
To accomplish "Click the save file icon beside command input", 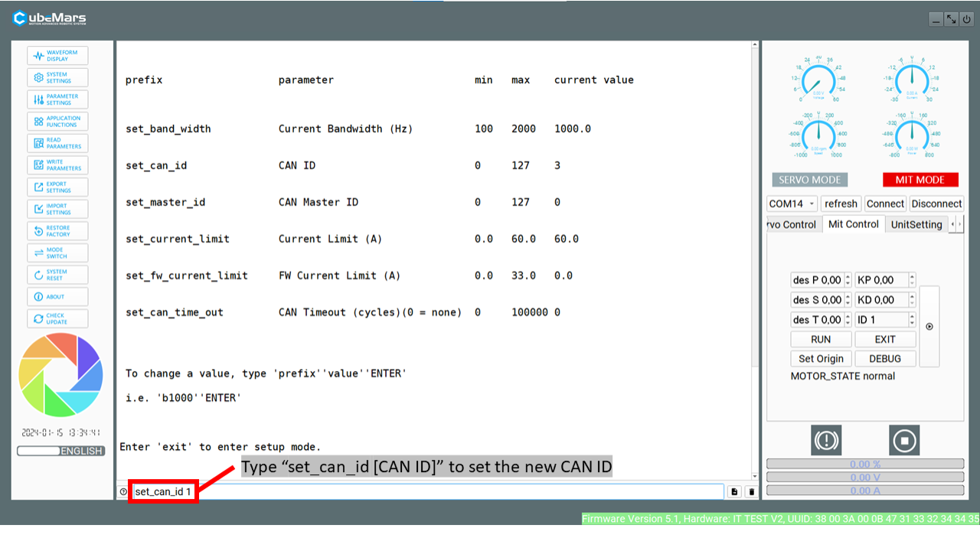I will [734, 492].
